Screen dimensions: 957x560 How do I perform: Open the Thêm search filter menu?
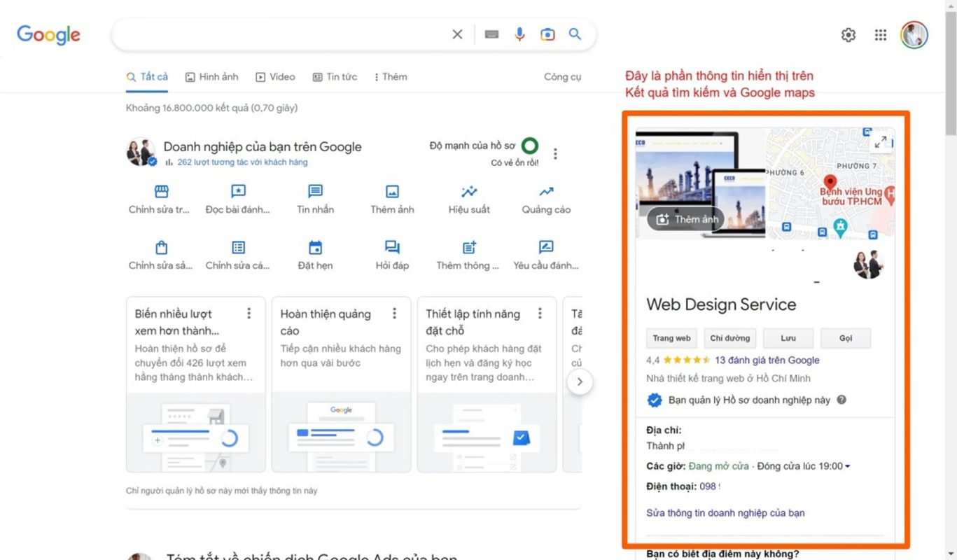point(391,77)
